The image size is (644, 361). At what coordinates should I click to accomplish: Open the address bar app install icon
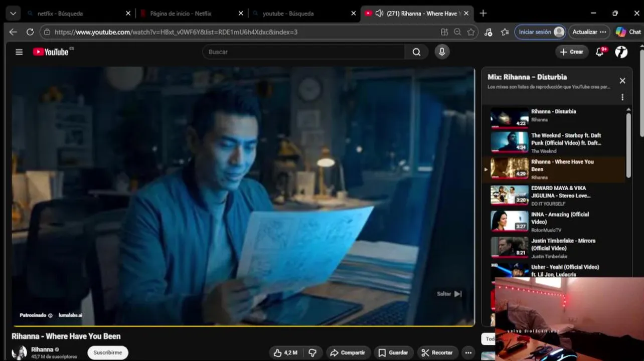444,32
